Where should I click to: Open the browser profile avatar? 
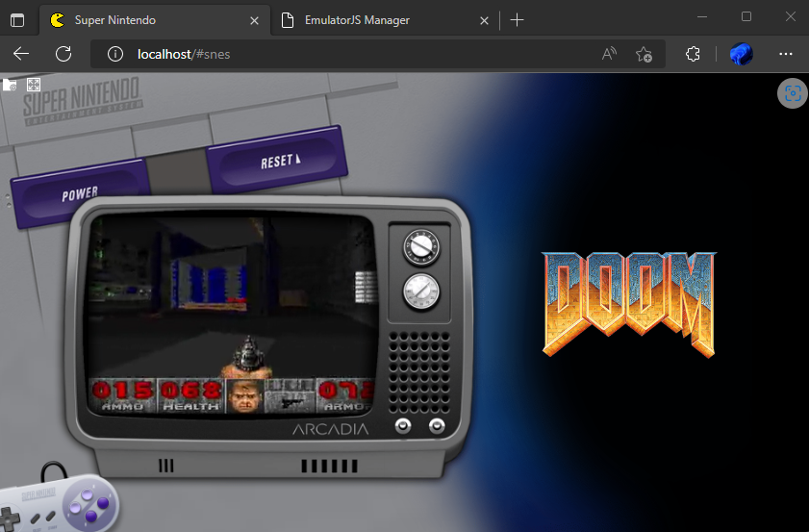tap(740, 54)
